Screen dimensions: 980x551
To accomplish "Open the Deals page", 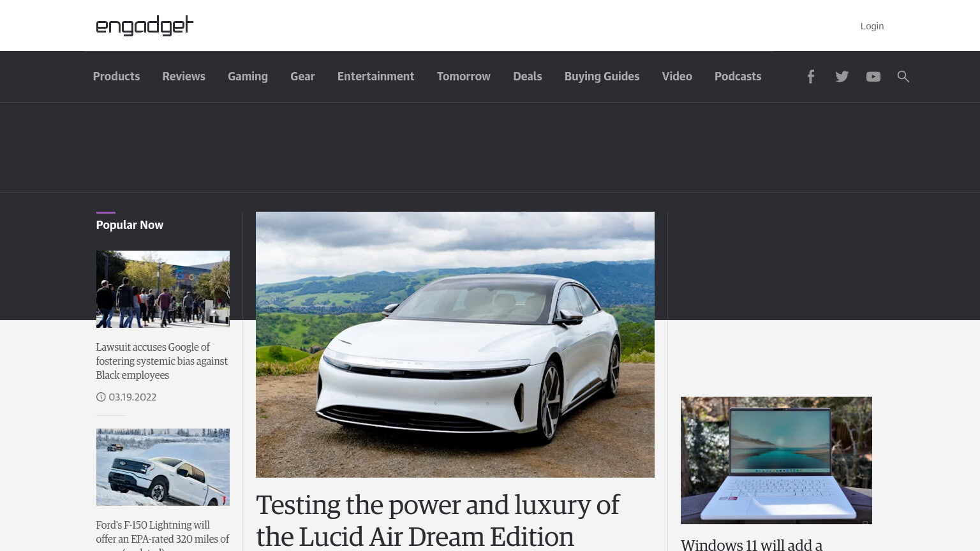I will click(528, 77).
